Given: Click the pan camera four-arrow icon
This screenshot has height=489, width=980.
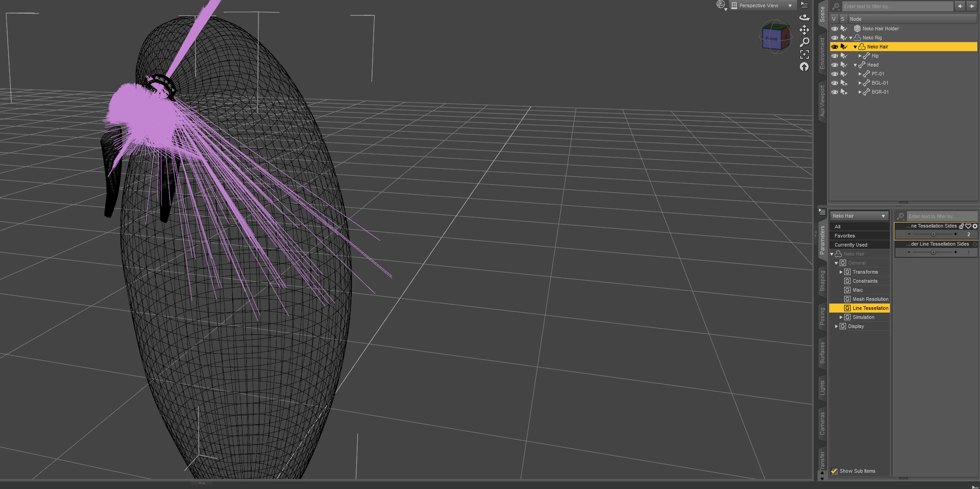Looking at the screenshot, I should [804, 30].
